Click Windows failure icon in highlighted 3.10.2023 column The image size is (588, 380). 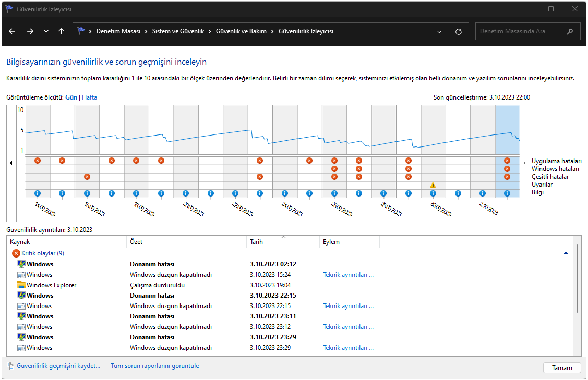tap(507, 169)
